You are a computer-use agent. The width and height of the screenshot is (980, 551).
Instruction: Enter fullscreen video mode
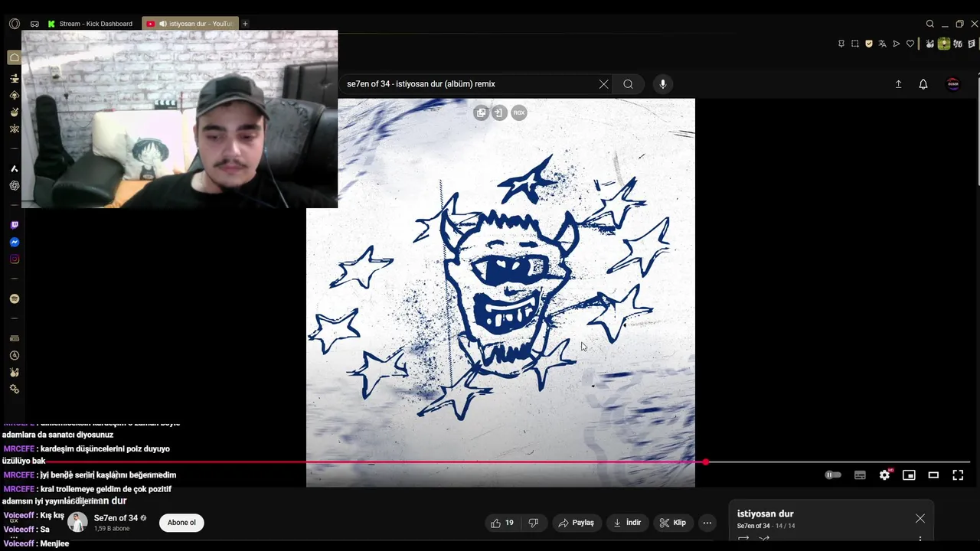pos(958,475)
